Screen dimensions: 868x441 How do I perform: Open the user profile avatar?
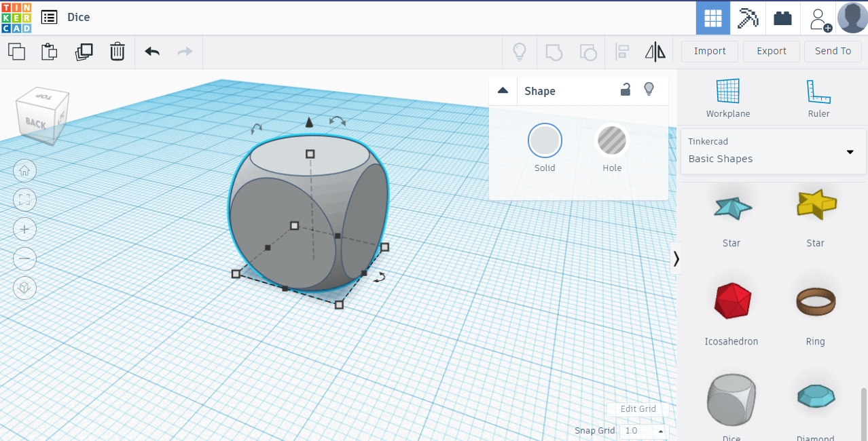pos(852,18)
